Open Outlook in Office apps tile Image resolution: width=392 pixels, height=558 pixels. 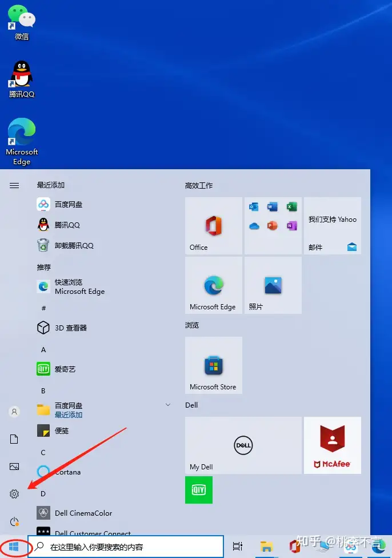[x=254, y=207]
